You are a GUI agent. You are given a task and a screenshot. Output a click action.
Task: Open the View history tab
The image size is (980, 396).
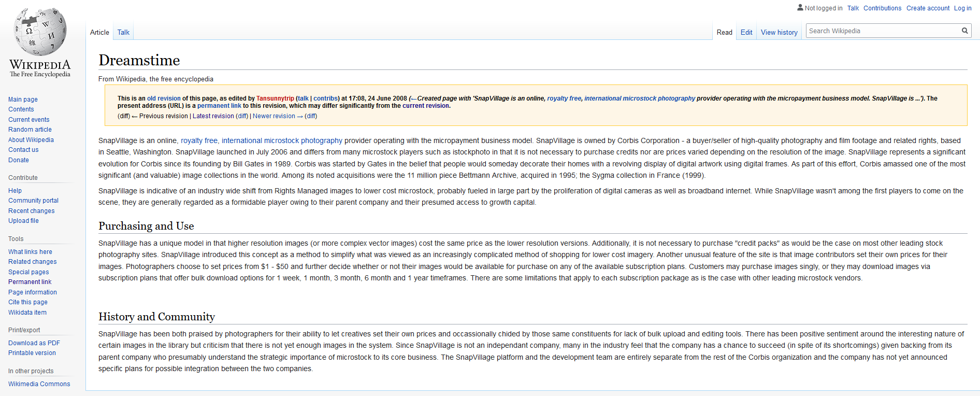click(779, 32)
